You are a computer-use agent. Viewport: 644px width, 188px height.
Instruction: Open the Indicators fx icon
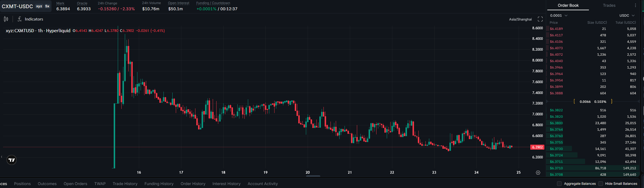(20, 19)
